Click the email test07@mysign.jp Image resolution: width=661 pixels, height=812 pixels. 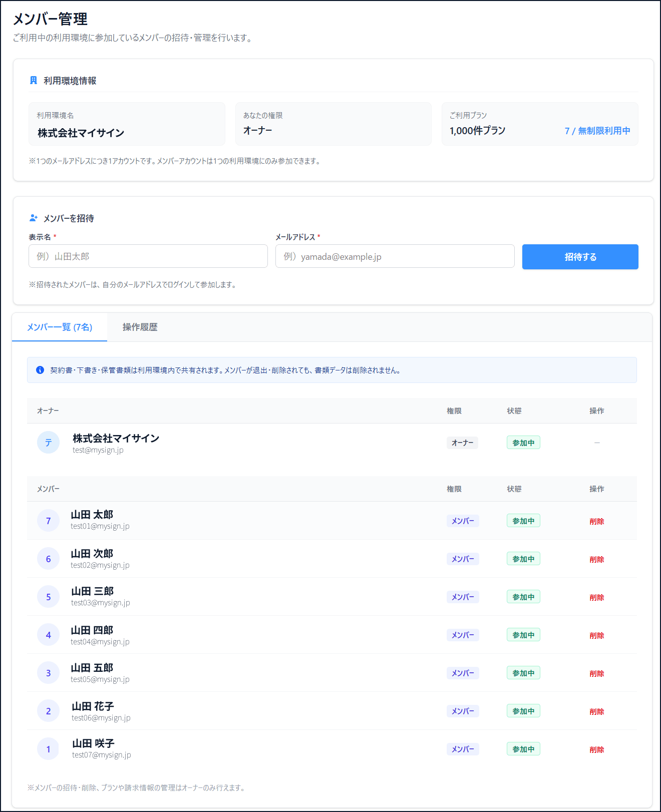click(102, 755)
